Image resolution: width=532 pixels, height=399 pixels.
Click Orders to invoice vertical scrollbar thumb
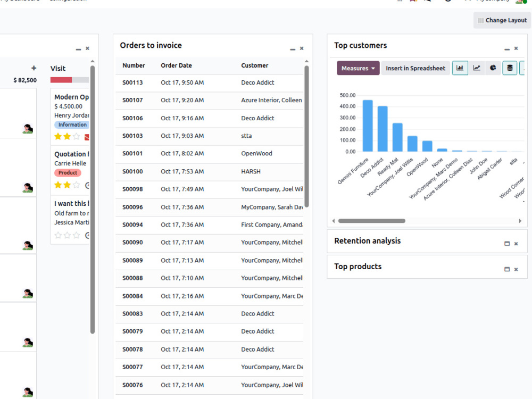307,136
